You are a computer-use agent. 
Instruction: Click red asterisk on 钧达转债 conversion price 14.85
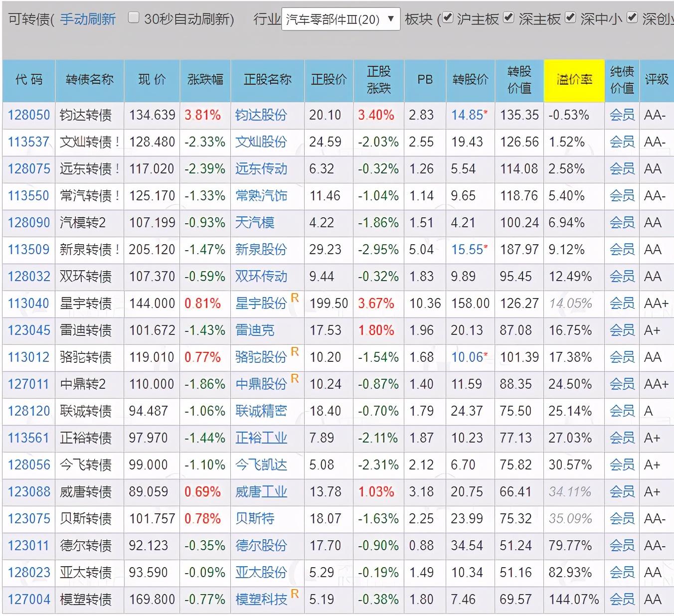point(485,111)
